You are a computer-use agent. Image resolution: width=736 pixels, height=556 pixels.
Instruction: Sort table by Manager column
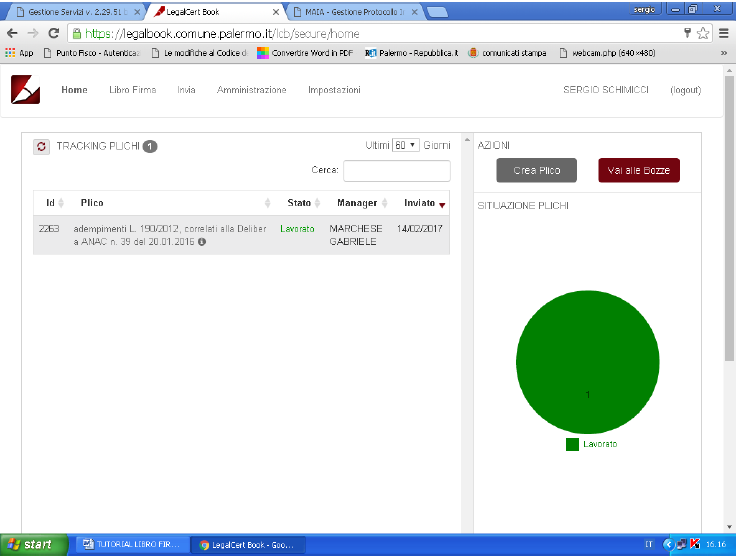362,203
